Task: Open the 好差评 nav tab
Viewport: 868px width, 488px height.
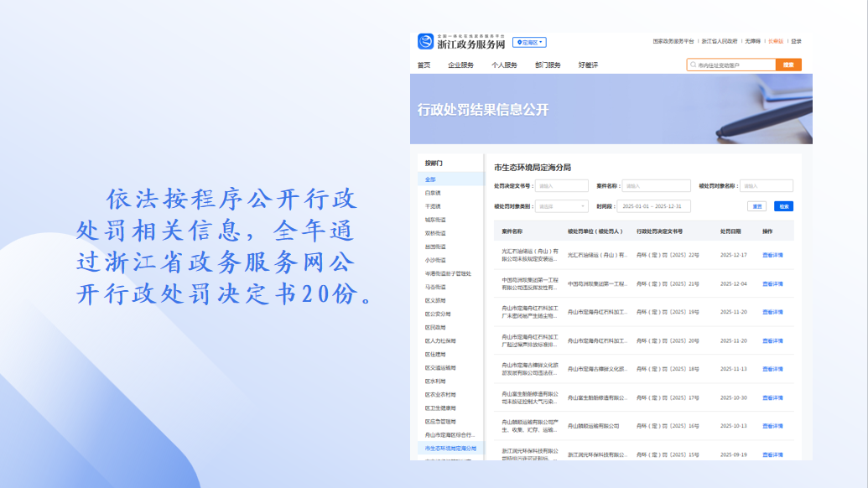Action: (x=588, y=65)
